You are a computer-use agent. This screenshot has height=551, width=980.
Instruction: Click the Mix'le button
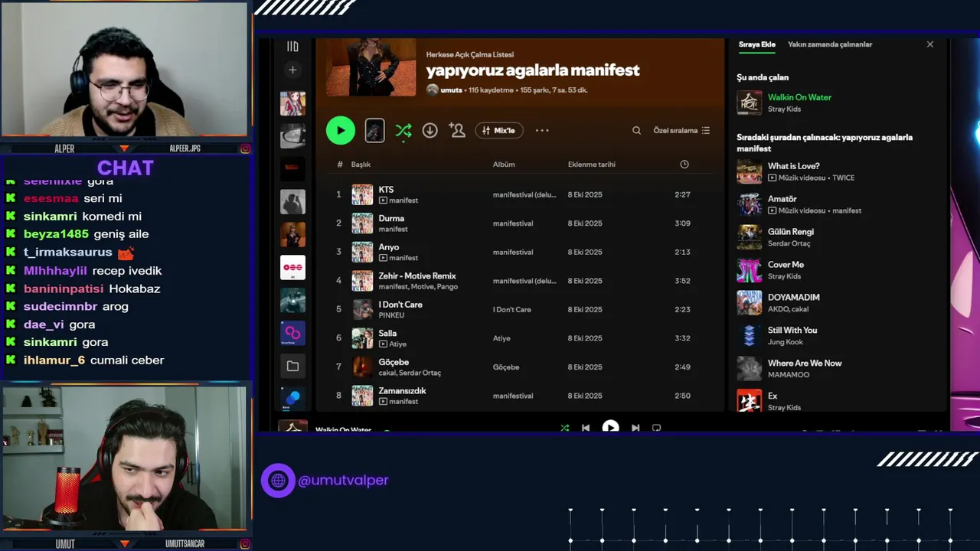coord(499,130)
